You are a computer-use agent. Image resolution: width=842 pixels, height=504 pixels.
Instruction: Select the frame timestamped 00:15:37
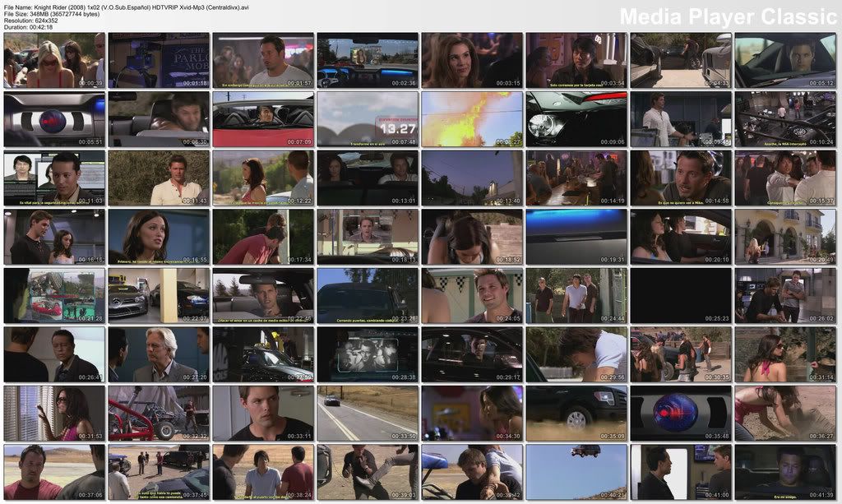(x=785, y=178)
